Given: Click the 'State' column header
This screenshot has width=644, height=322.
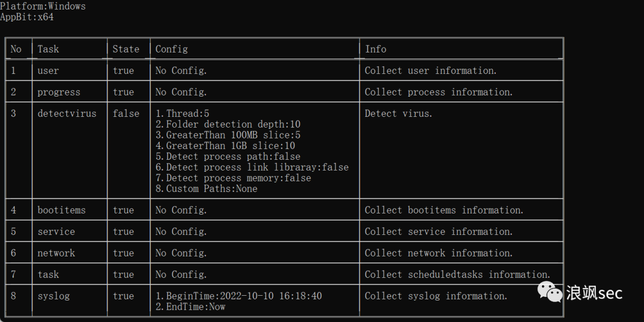Looking at the screenshot, I should pyautogui.click(x=126, y=49).
